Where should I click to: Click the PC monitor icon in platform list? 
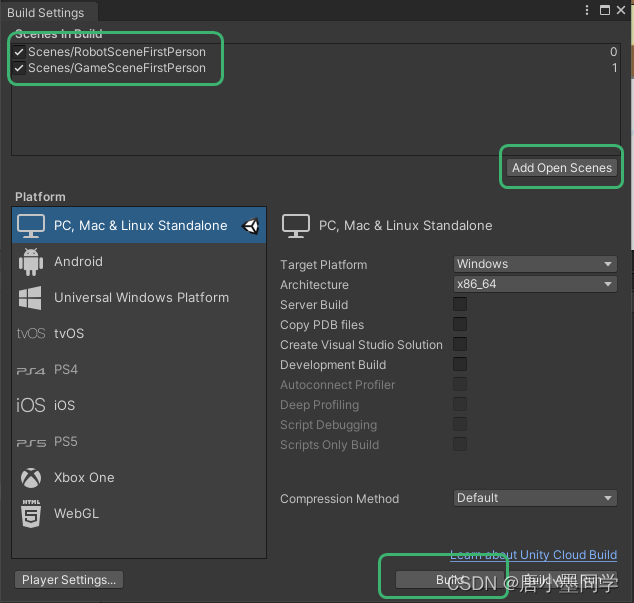pos(31,226)
